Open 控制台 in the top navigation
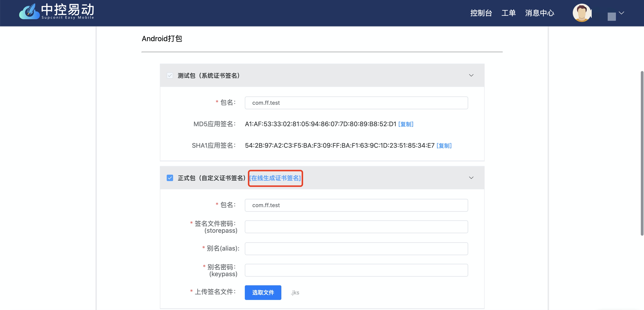 point(481,13)
